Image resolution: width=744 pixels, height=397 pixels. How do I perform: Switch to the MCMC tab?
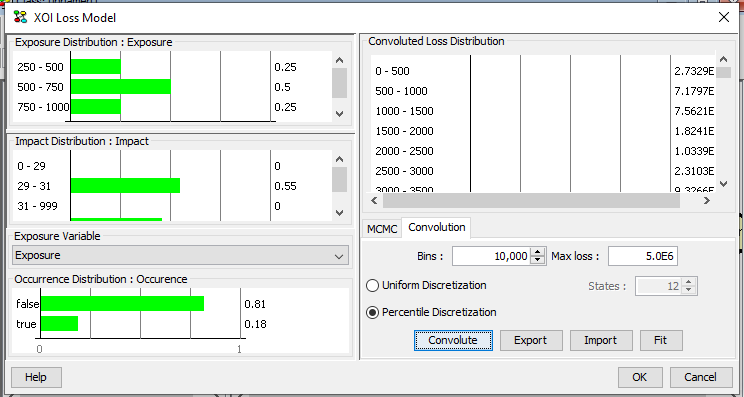coord(382,229)
